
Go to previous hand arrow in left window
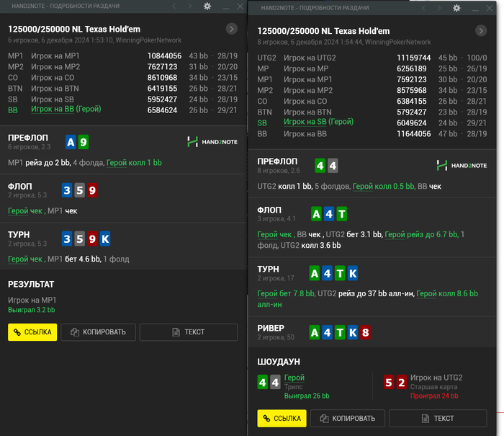point(174,6)
